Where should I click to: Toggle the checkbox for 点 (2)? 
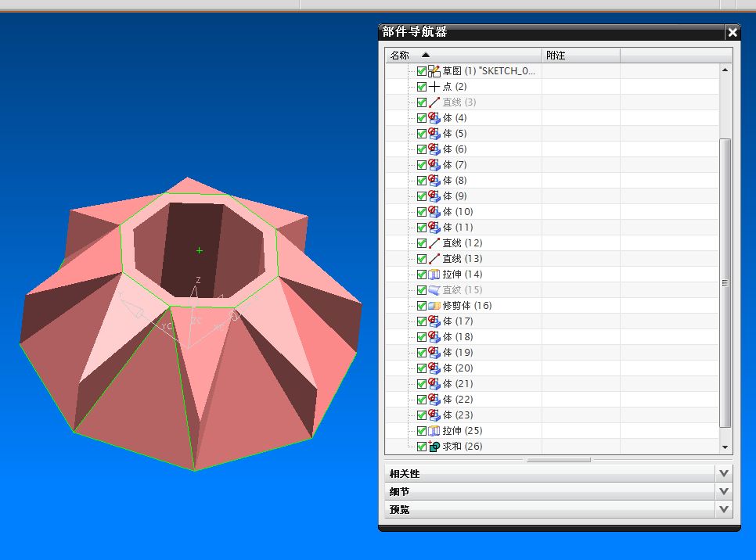click(421, 87)
